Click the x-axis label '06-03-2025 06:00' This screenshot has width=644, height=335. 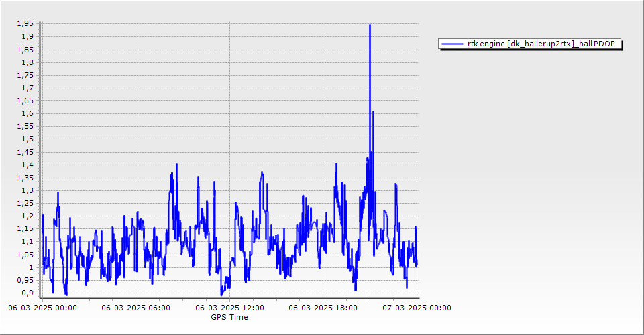(x=136, y=308)
